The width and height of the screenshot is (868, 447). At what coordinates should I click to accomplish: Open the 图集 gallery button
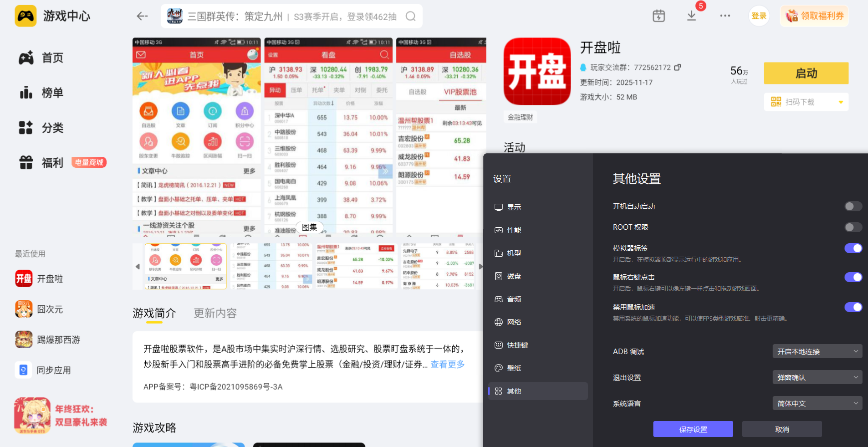coord(309,227)
